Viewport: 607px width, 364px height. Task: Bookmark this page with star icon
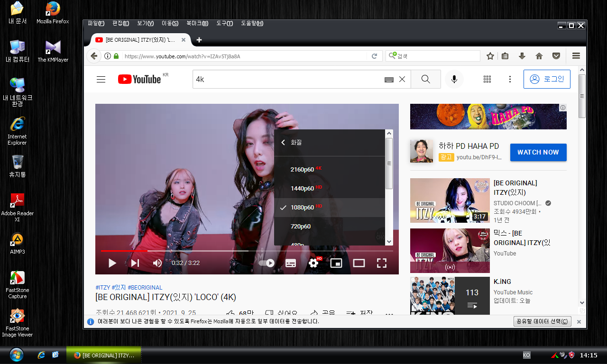490,56
